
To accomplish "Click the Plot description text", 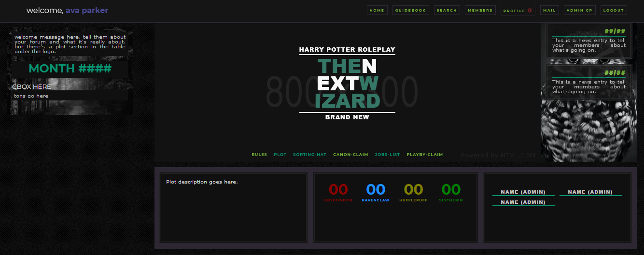I will click(202, 182).
